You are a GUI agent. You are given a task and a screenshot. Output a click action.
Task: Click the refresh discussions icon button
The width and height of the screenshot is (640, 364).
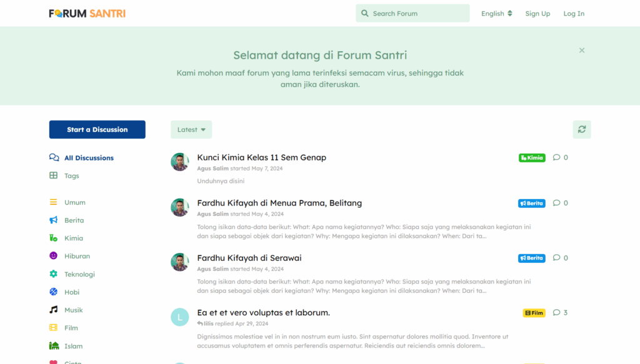point(582,129)
